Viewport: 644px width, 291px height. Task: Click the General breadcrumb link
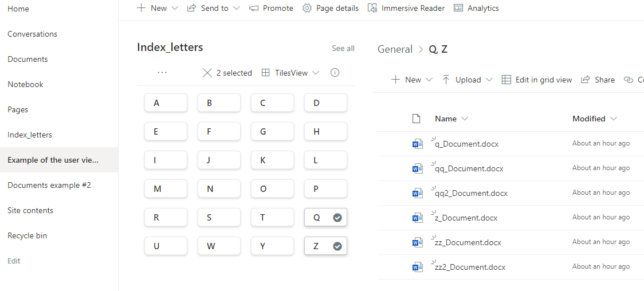tap(395, 49)
